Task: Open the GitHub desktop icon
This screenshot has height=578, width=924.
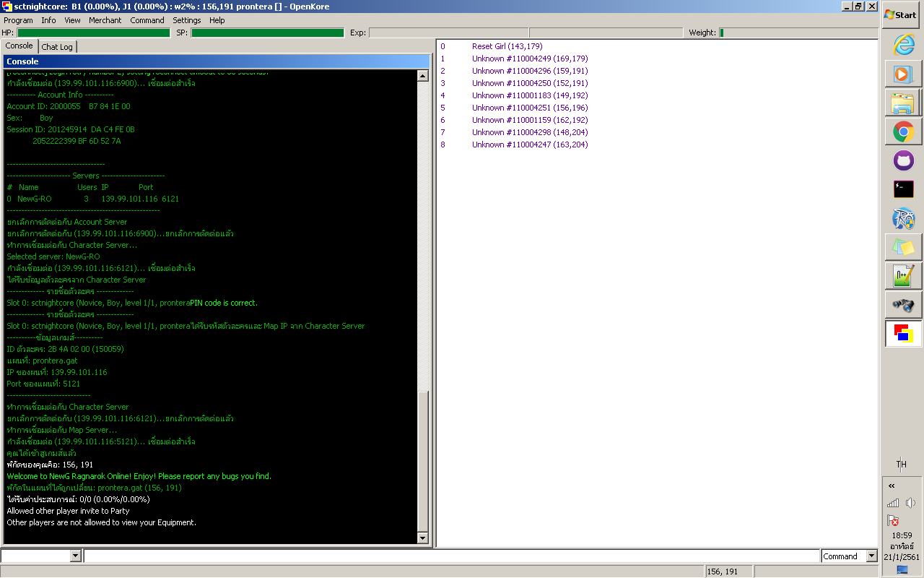Action: click(x=903, y=160)
